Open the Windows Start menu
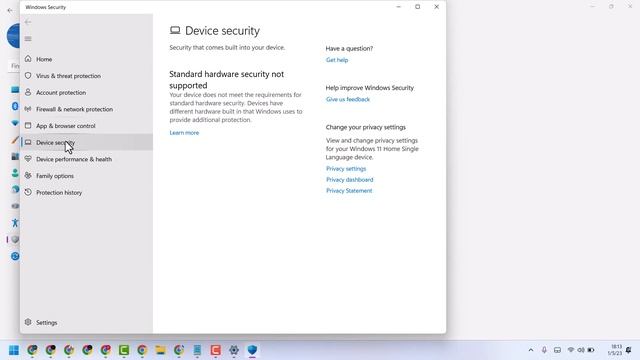This screenshot has width=640, height=360. [14, 350]
